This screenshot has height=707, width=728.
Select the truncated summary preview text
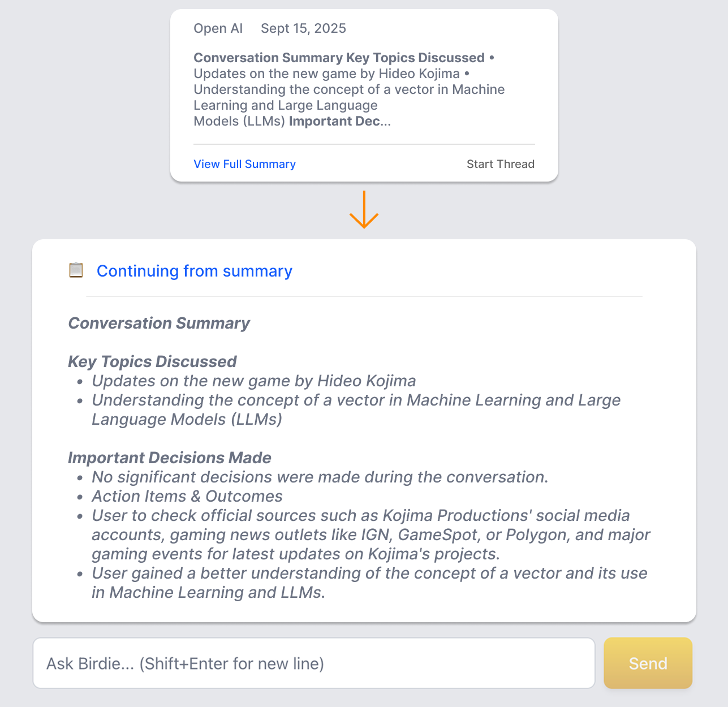coord(349,89)
